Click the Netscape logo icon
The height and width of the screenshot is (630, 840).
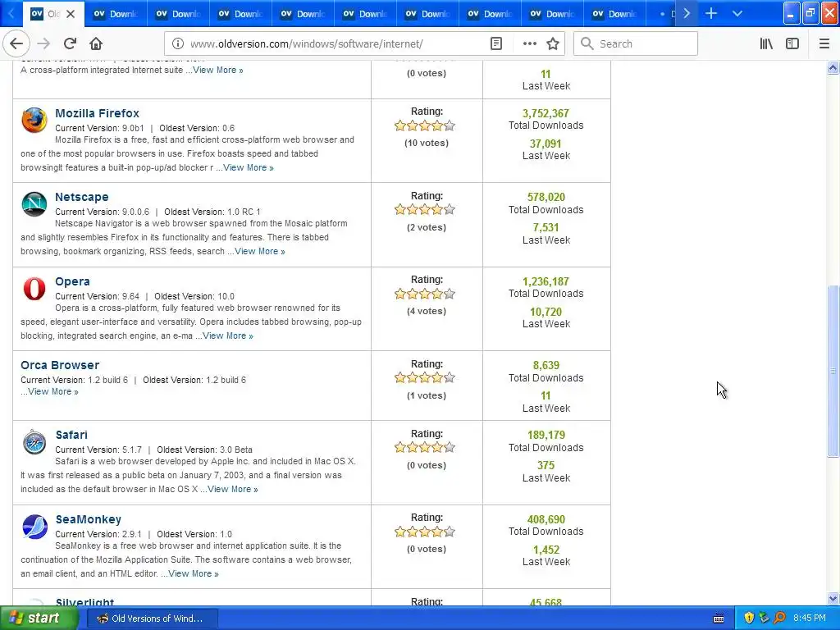pos(34,203)
